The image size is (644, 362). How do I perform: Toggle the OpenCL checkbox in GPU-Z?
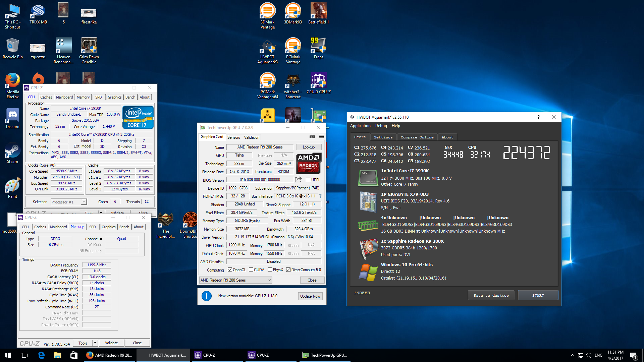230,270
